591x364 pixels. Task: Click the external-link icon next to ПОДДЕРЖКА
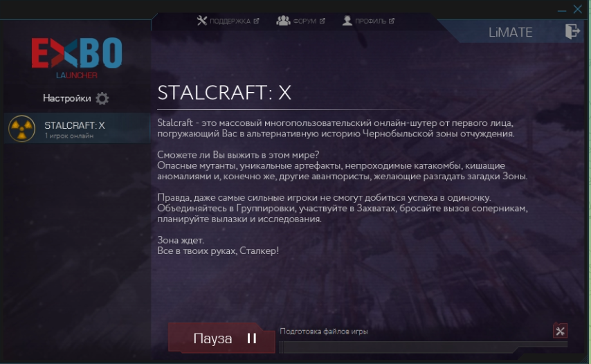256,21
